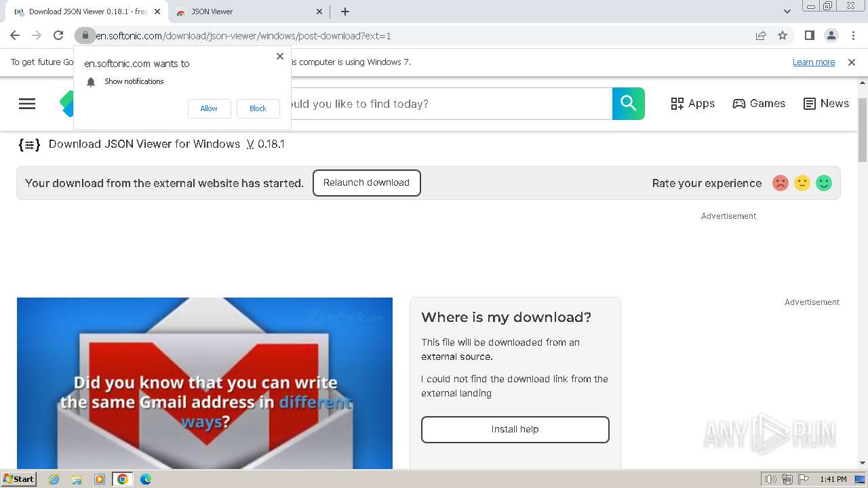
Task: Click the Chrome taskbar icon
Action: click(123, 479)
